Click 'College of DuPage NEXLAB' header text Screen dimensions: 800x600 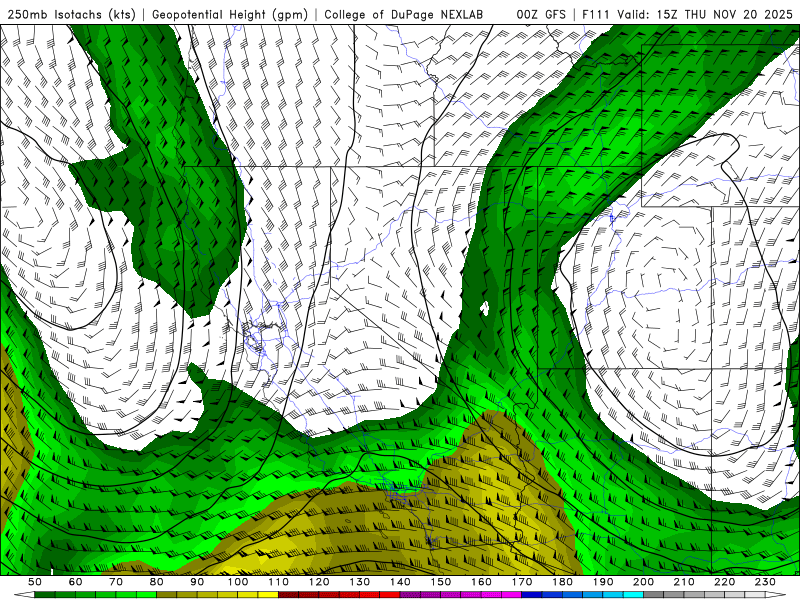404,14
